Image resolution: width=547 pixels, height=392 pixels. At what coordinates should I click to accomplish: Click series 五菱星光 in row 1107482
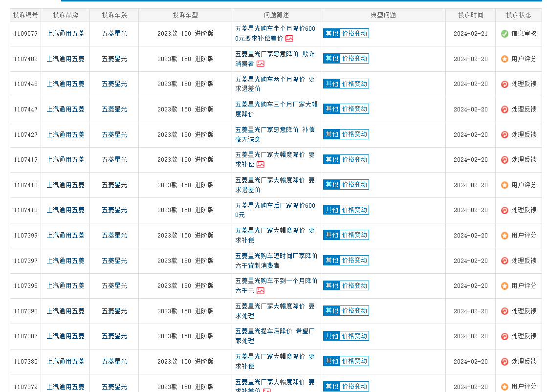tap(114, 59)
